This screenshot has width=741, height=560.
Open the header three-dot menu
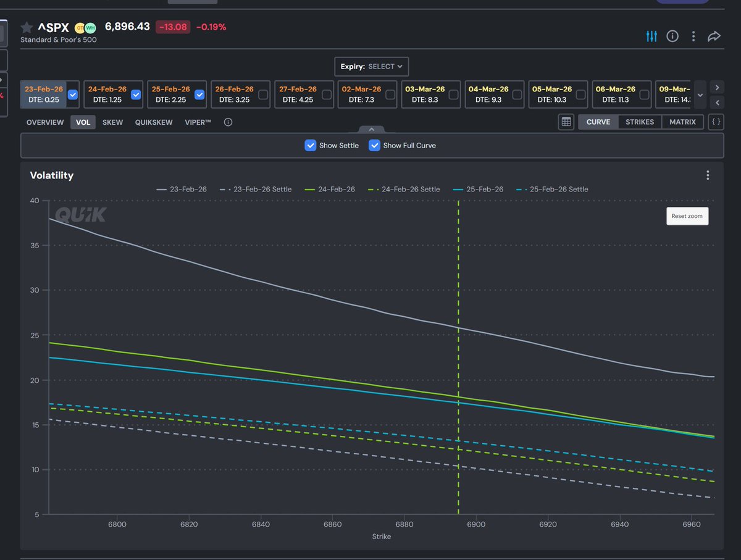[693, 36]
